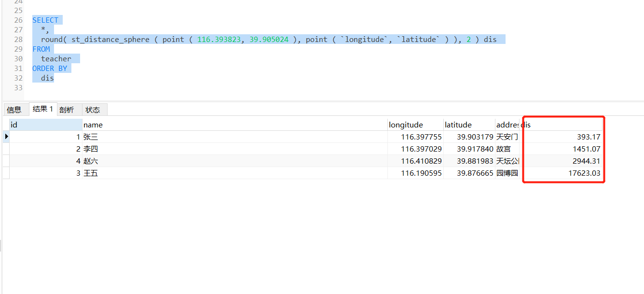Click the dis value 17623.03
This screenshot has height=294, width=644.
coord(584,173)
